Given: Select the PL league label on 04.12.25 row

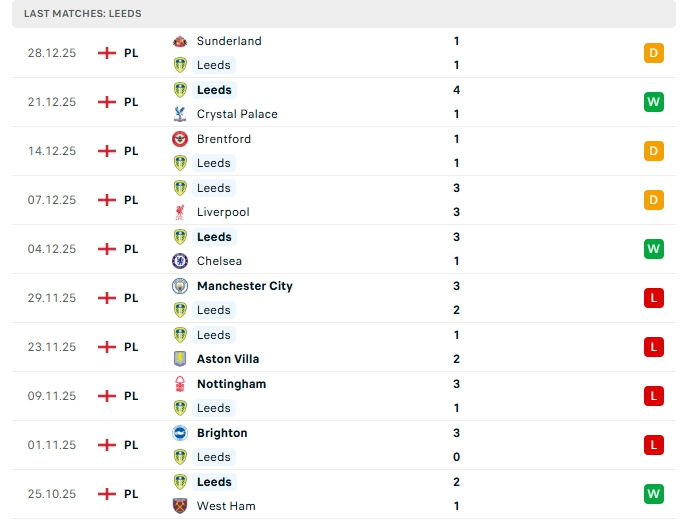Looking at the screenshot, I should 131,249.
